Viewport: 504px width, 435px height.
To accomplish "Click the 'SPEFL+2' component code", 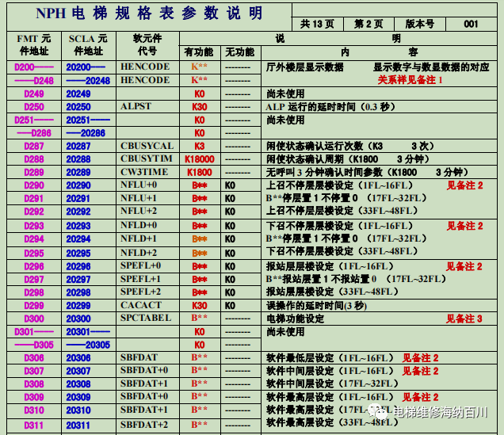I will click(x=140, y=292).
